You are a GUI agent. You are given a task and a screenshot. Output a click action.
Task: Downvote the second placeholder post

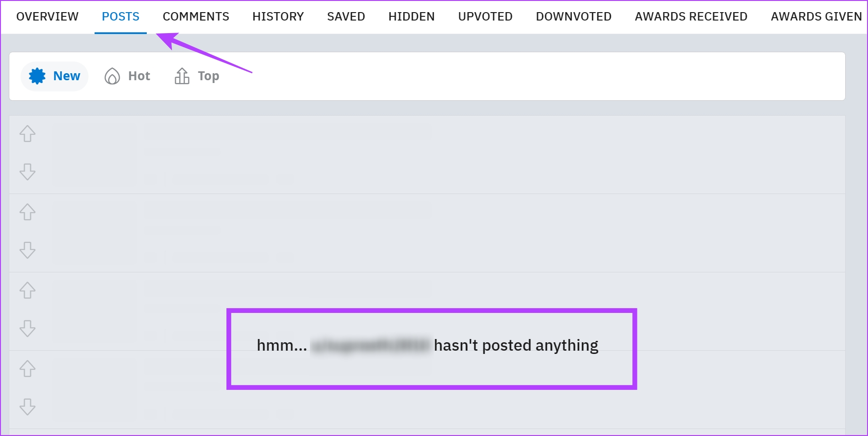[27, 250]
